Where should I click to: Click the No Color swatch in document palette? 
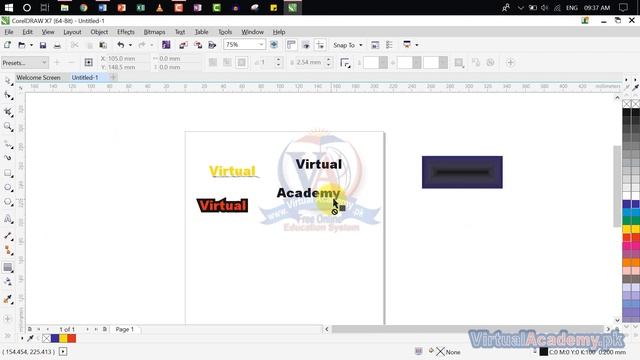47,338
